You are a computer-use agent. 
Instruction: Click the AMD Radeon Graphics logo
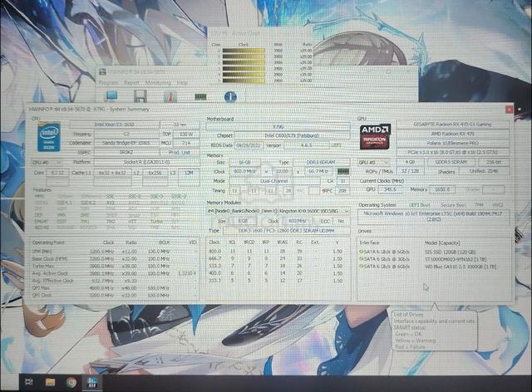pos(375,137)
